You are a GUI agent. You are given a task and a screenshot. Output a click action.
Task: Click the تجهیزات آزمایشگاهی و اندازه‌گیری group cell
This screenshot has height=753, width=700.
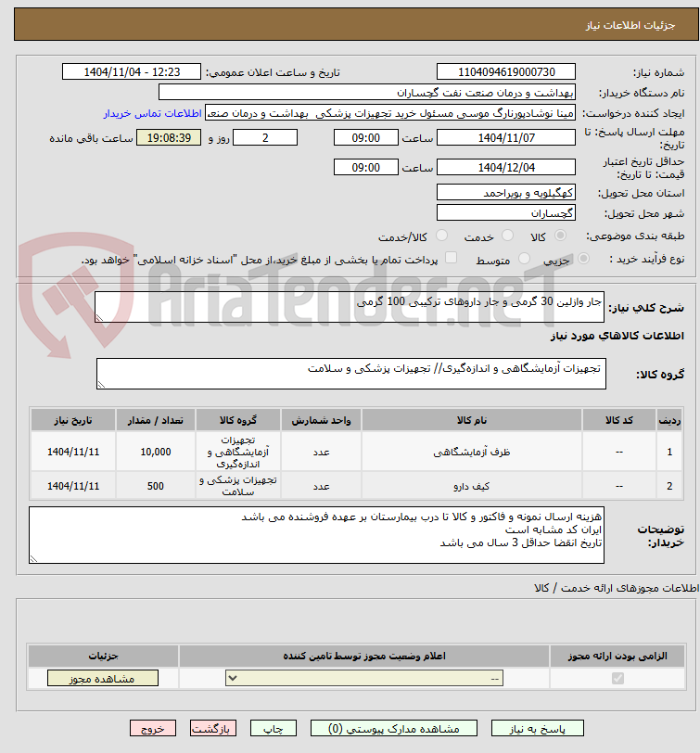(238, 452)
